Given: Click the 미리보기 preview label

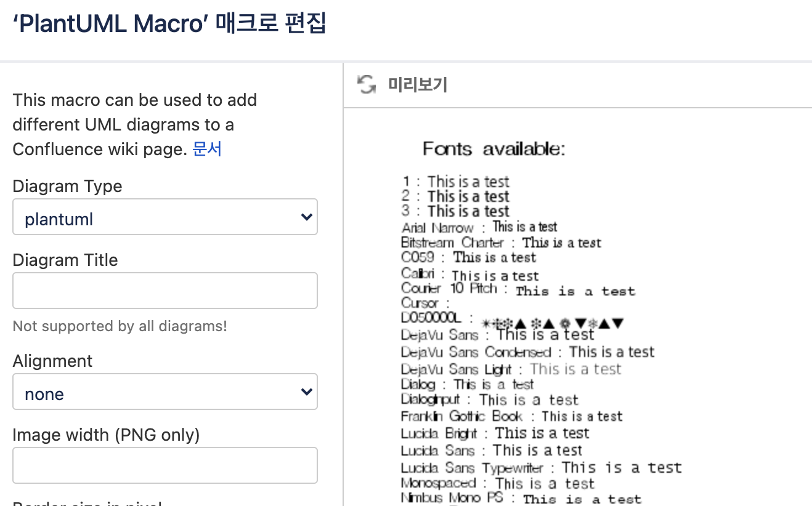Looking at the screenshot, I should pyautogui.click(x=418, y=84).
